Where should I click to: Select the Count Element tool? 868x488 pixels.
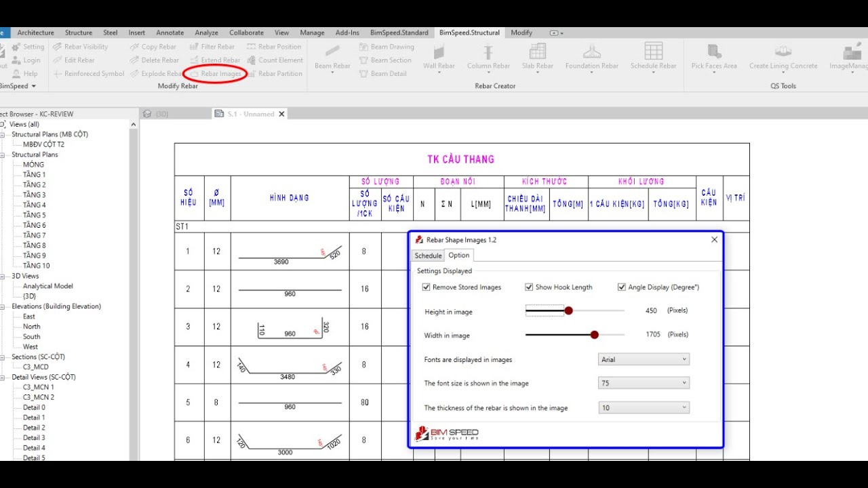(275, 60)
